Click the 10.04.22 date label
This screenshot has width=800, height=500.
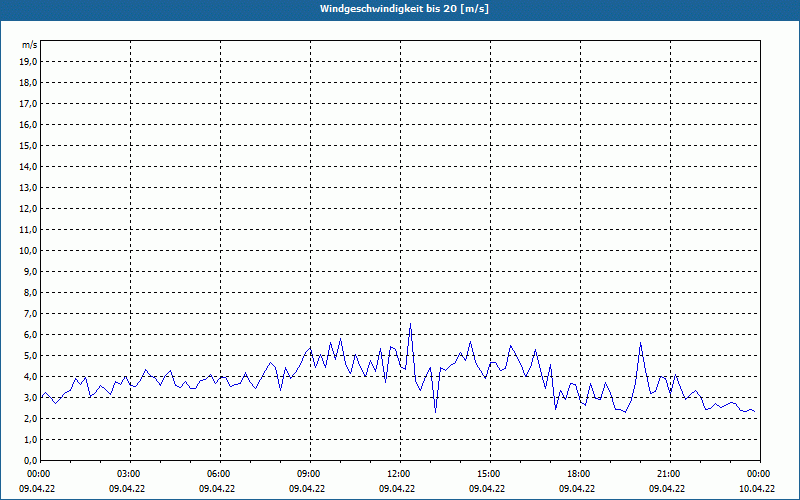point(757,488)
